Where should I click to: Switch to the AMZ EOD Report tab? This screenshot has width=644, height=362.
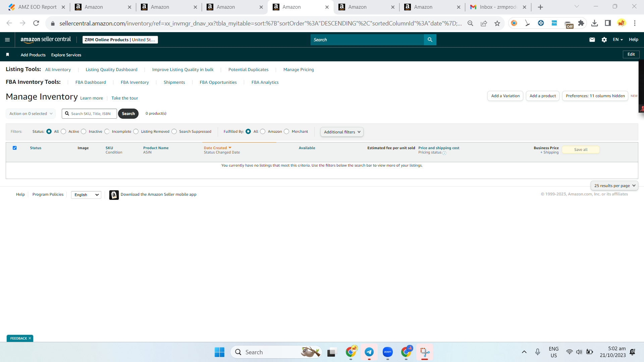[x=36, y=7]
